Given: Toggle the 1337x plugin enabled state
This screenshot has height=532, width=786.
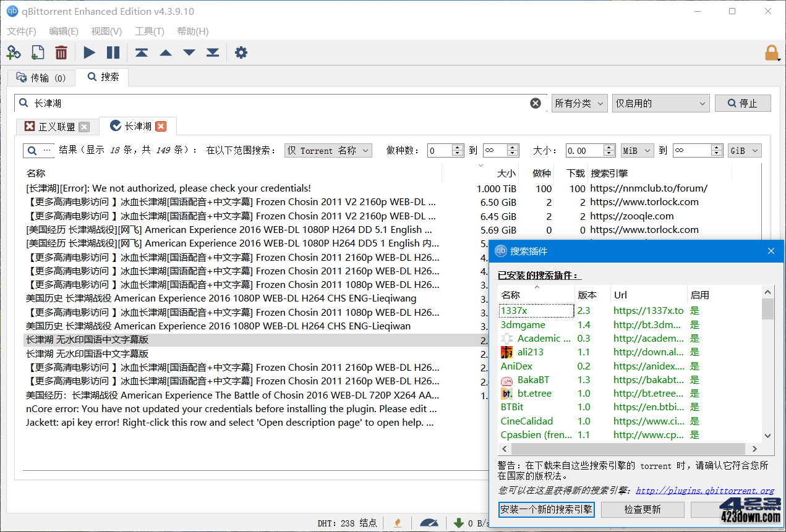Looking at the screenshot, I should 694,311.
